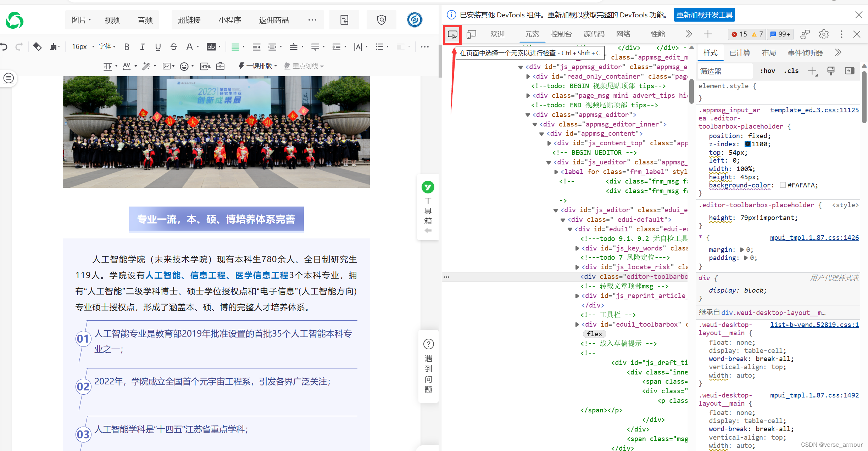Click the #FAFAFA background color swatch
Screen dimensions: 868x451
783,185
